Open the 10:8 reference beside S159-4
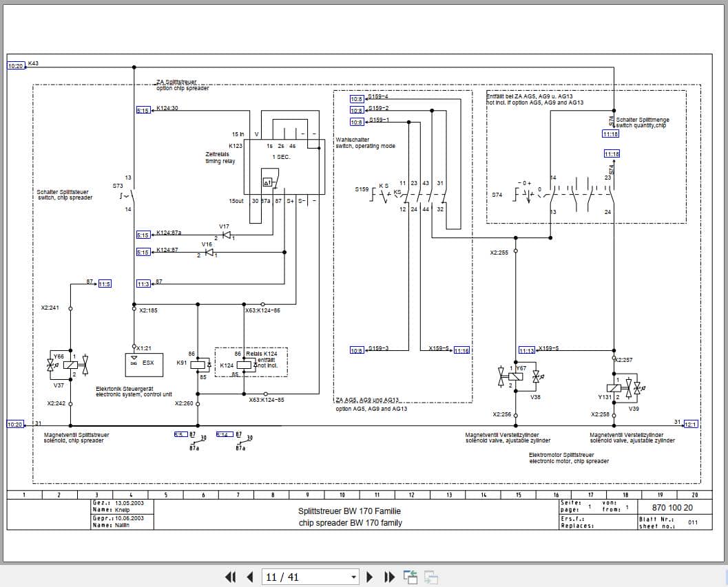 pos(357,99)
